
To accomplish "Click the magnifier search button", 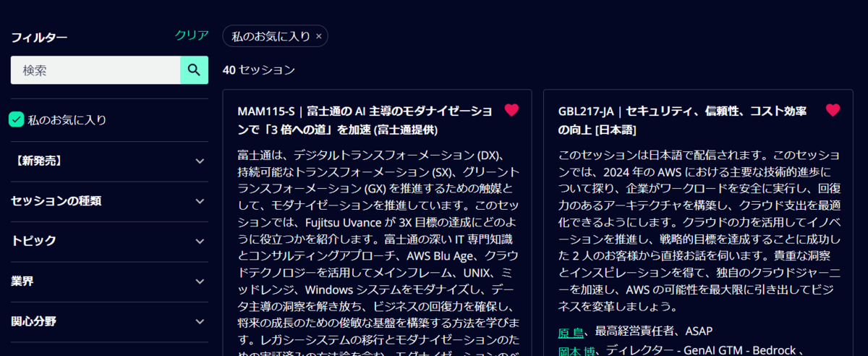I will coord(194,70).
